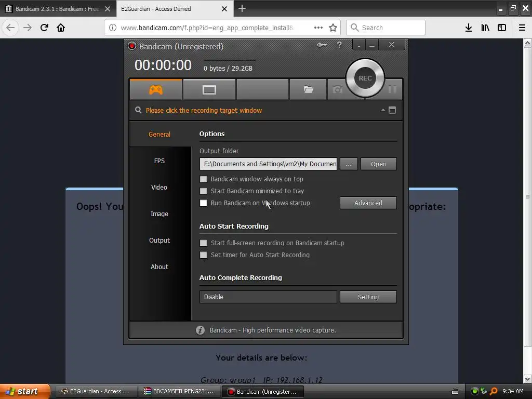Select the game recording mode gamepad icon
The width and height of the screenshot is (532, 399).
pos(156,89)
